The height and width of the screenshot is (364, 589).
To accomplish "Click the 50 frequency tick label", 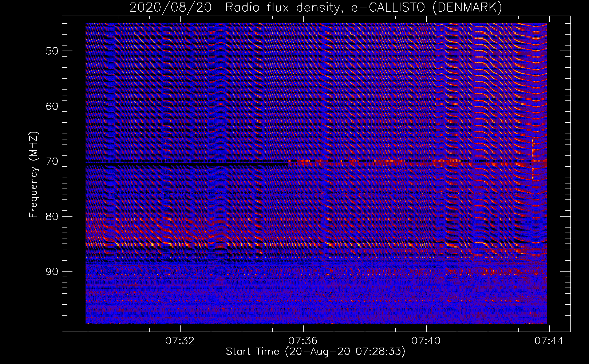I will coord(52,51).
